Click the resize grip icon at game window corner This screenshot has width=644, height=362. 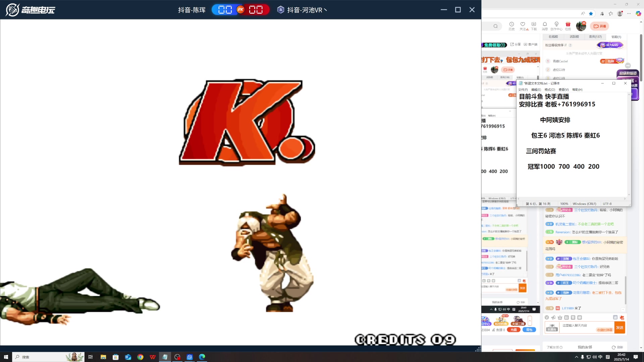coord(478,349)
